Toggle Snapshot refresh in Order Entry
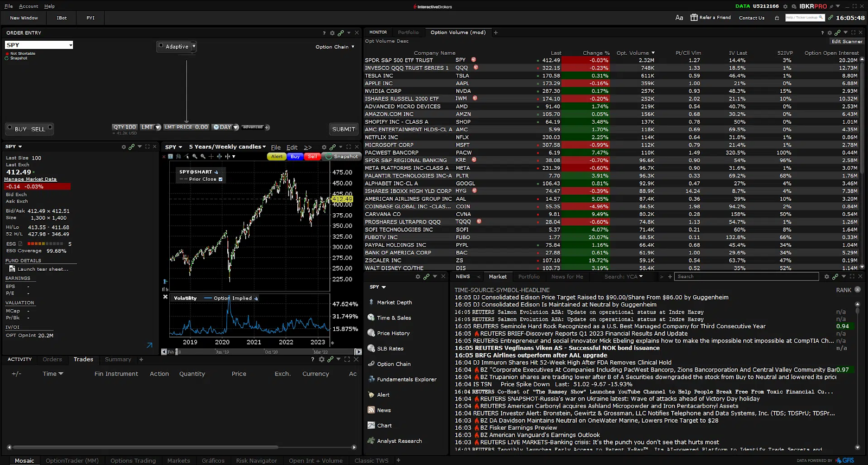 [x=7, y=58]
